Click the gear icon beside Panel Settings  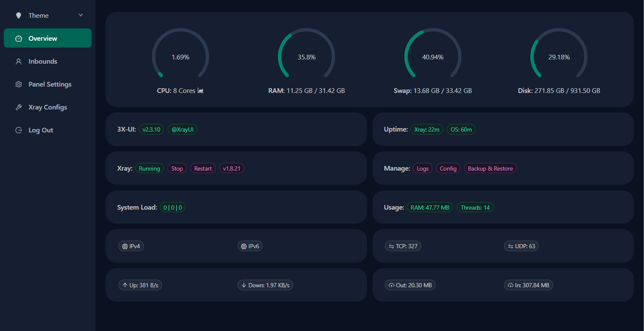tap(18, 84)
